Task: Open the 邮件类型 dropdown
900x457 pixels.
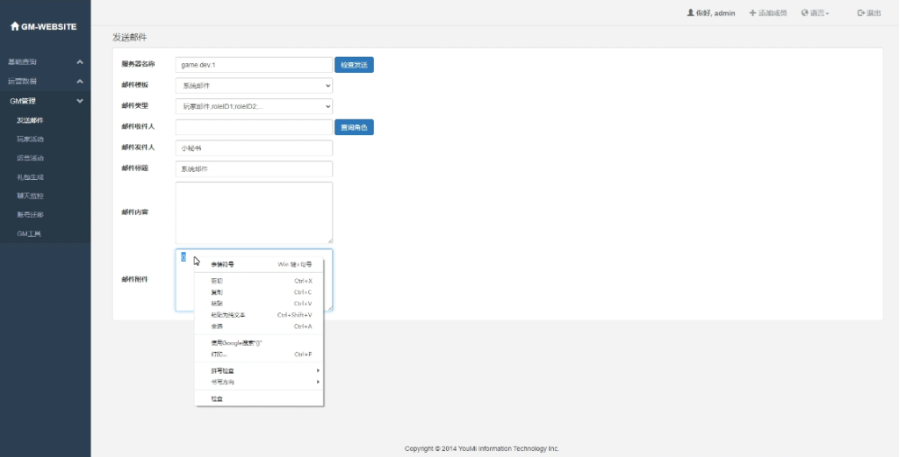Action: 254,106
